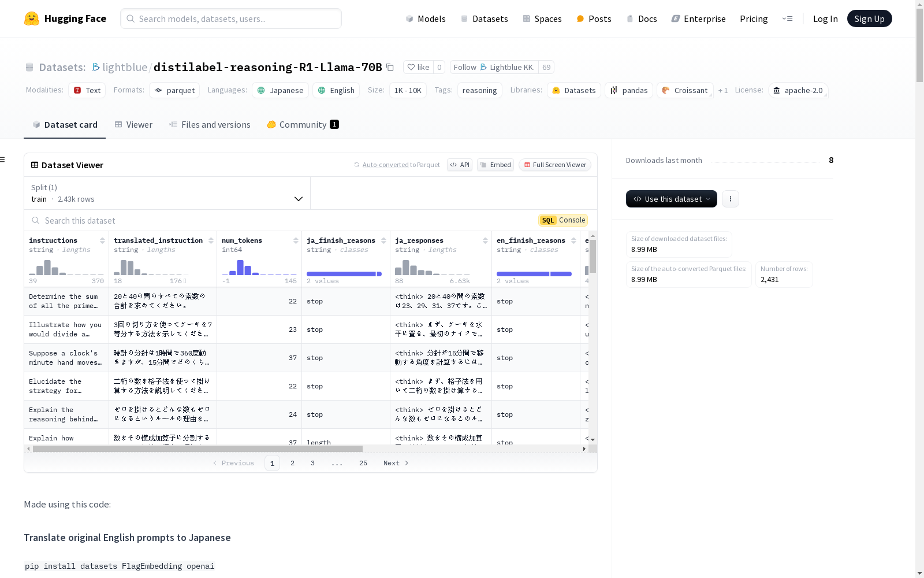The height and width of the screenshot is (578, 924).
Task: Click the 'Elucidate the strategy for…' cell
Action: (x=66, y=386)
